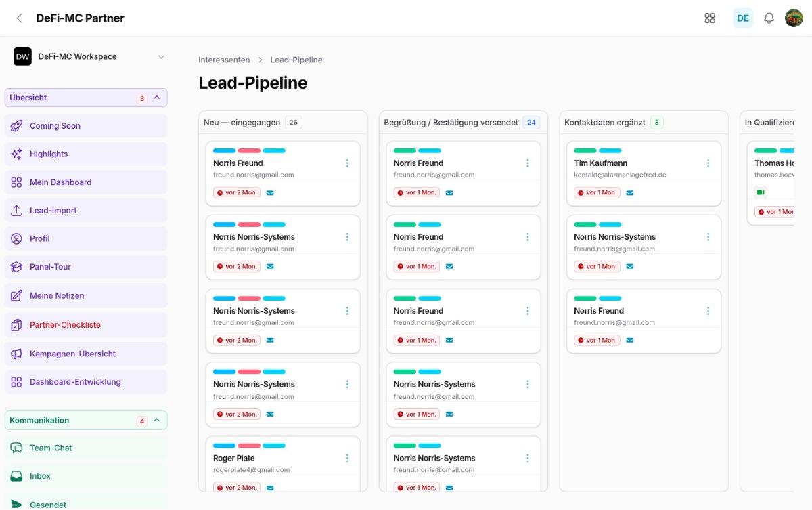Open Panel-Tour in sidebar
The width and height of the screenshot is (812, 510).
pos(86,267)
